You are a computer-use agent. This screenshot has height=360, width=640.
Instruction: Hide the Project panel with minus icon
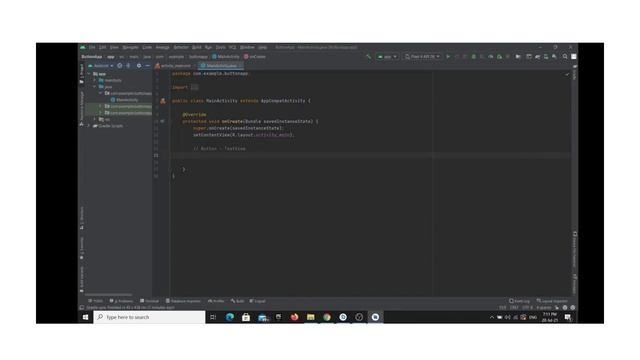point(147,66)
